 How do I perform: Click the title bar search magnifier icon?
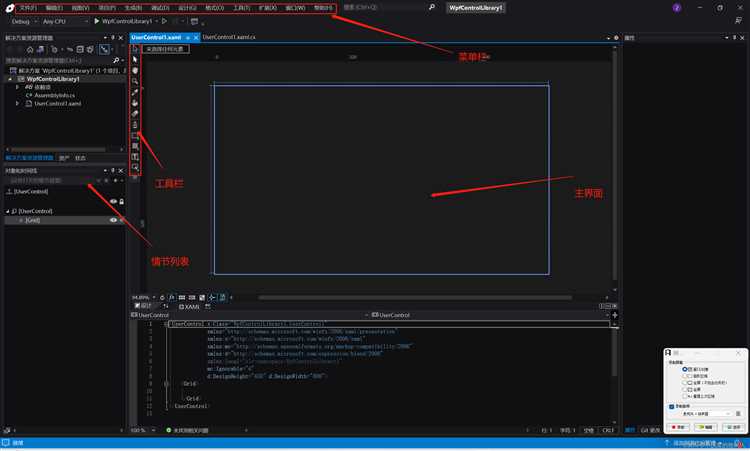point(431,7)
